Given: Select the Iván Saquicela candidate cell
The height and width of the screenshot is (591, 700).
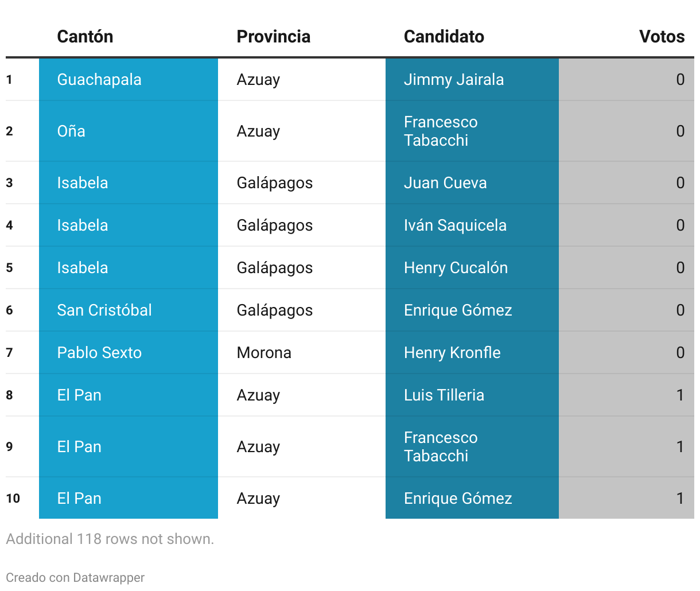Looking at the screenshot, I should tap(472, 225).
